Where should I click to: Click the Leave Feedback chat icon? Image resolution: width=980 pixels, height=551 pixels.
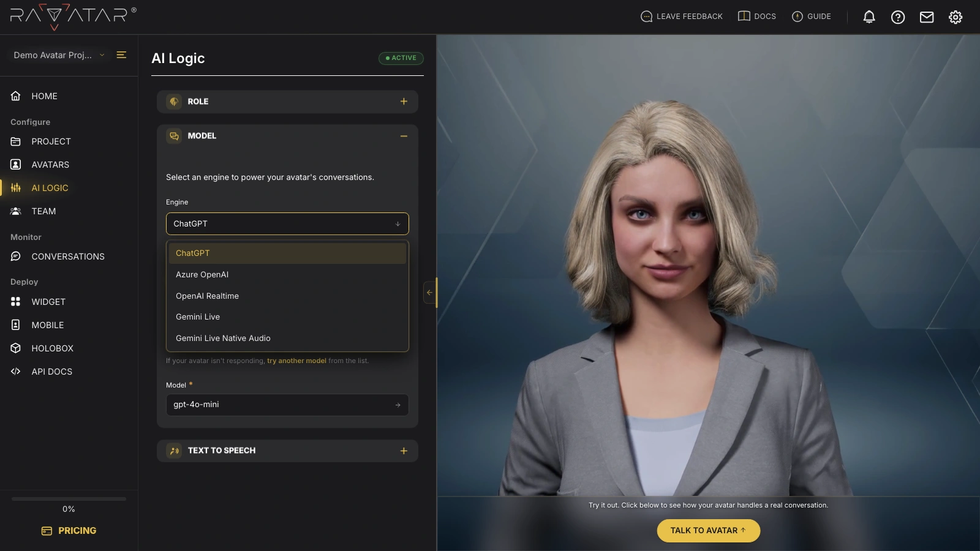coord(646,17)
